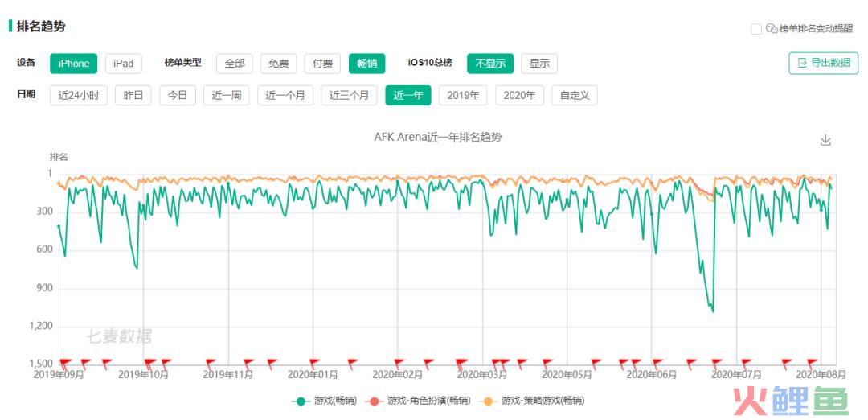The image size is (868, 420).
Task: Set date range to 今日
Action: click(x=177, y=95)
